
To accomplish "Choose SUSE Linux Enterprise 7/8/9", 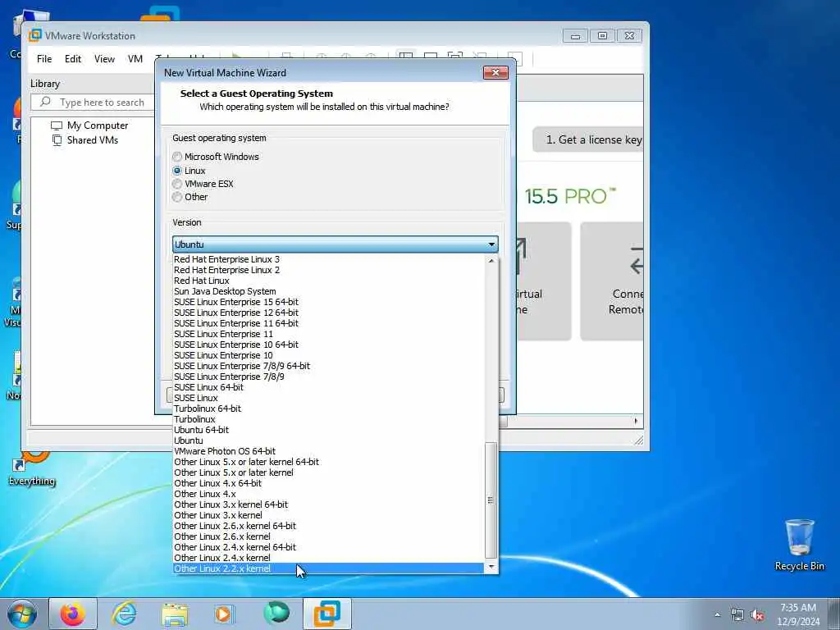I will [328, 377].
